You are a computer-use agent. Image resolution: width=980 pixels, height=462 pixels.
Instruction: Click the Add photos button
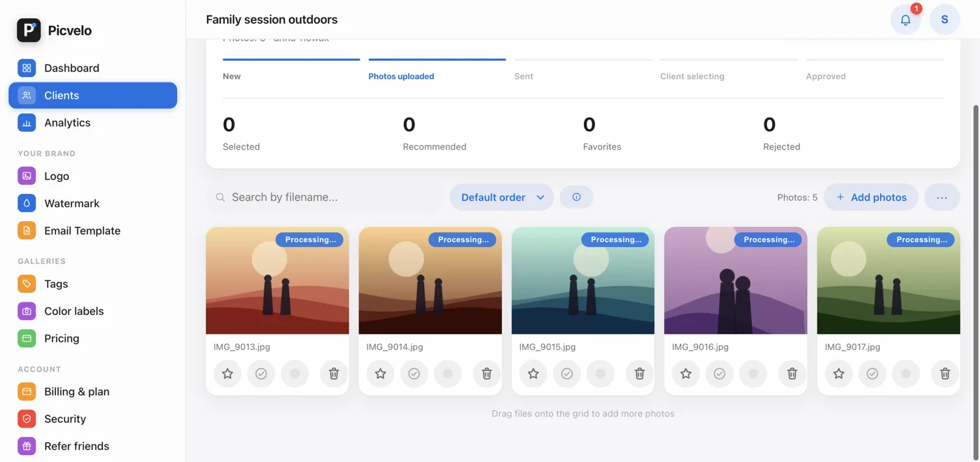pos(871,197)
